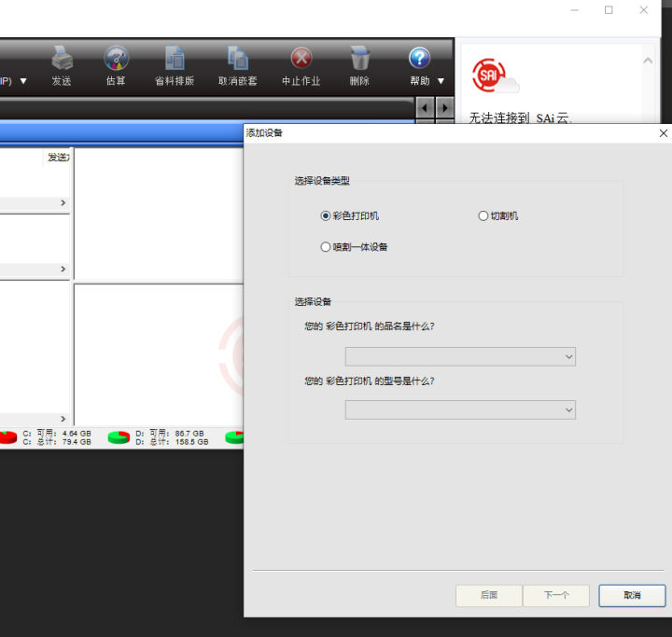Viewport: 672px width, 637px height.
Task: Click the 删除 trash bin icon
Action: pyautogui.click(x=359, y=59)
